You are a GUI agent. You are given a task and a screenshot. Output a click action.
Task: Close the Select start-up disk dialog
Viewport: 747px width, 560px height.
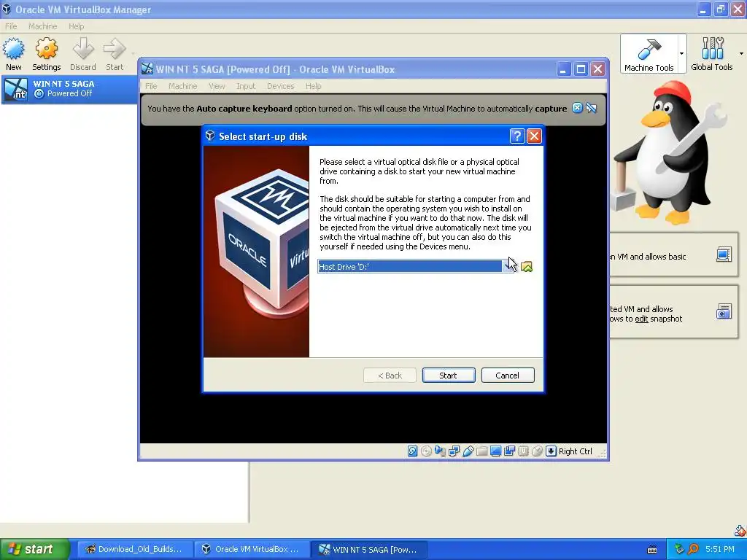(535, 136)
